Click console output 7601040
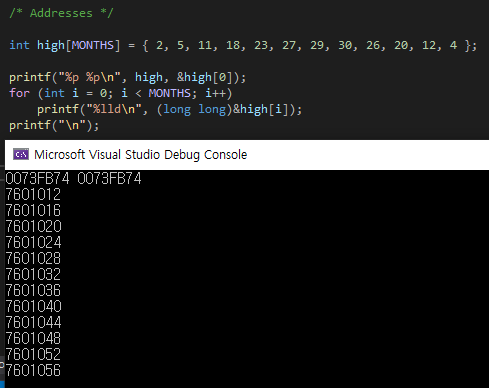The height and width of the screenshot is (388, 489). pos(33,306)
